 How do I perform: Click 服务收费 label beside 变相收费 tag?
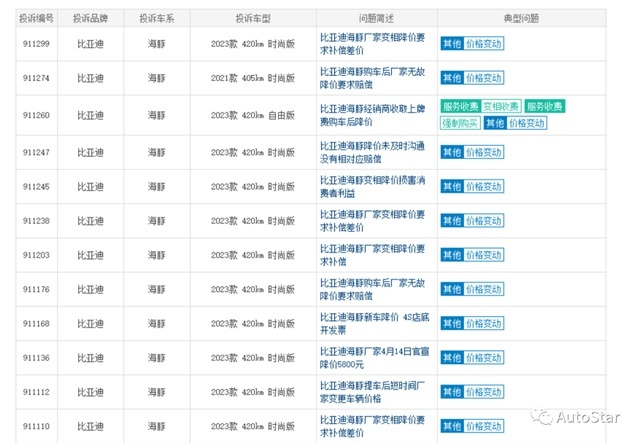click(461, 107)
